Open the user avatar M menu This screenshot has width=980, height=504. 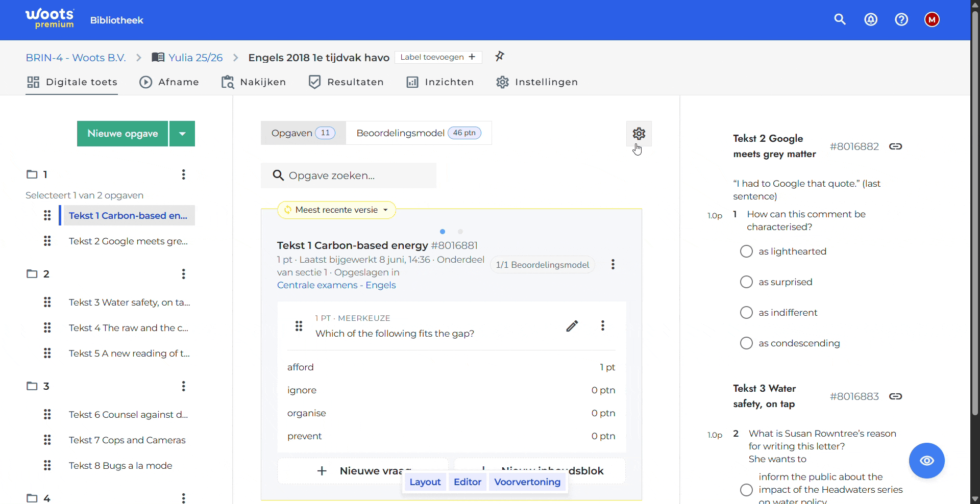932,19
